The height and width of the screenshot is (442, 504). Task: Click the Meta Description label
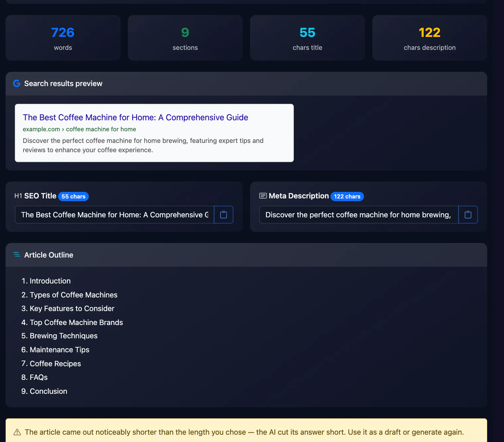pos(299,196)
